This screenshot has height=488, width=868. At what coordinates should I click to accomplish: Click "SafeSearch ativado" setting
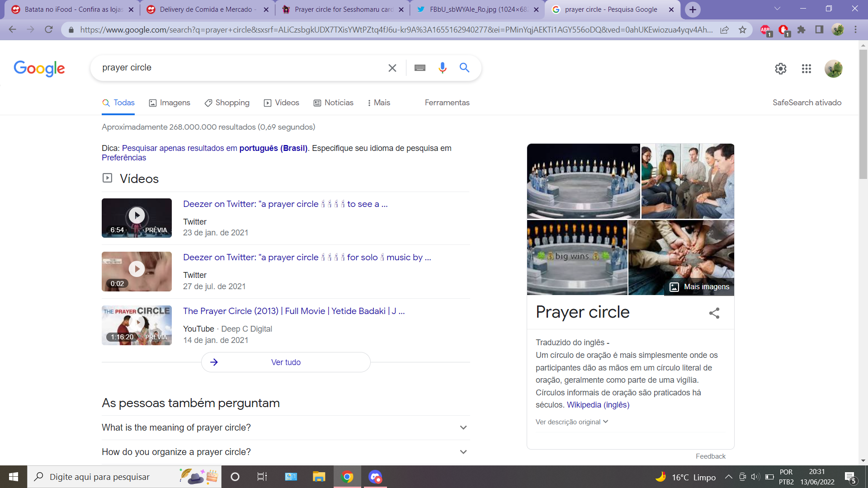(x=807, y=103)
